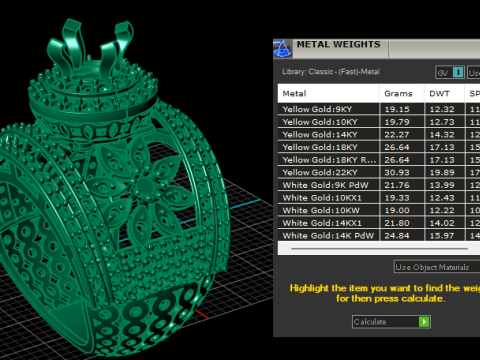Image resolution: width=480 pixels, height=360 pixels.
Task: Click the 19.33 grams value
Action: [397, 198]
